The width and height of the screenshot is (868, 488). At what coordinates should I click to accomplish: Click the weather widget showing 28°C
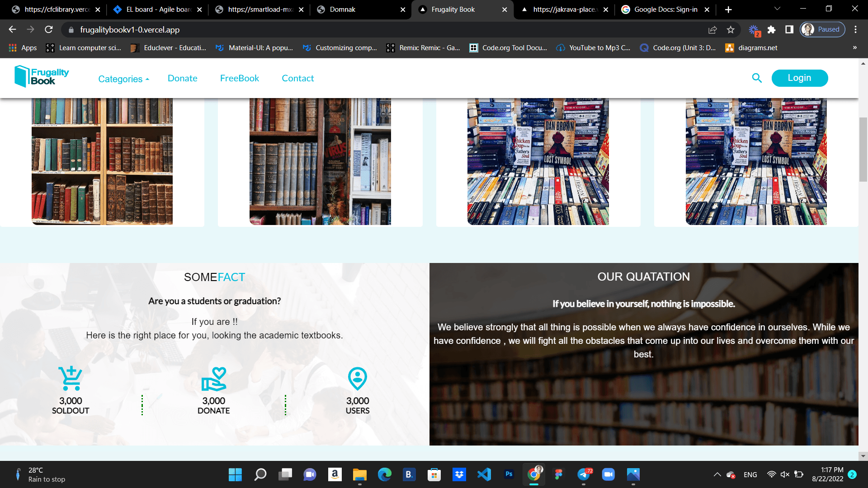click(x=41, y=474)
